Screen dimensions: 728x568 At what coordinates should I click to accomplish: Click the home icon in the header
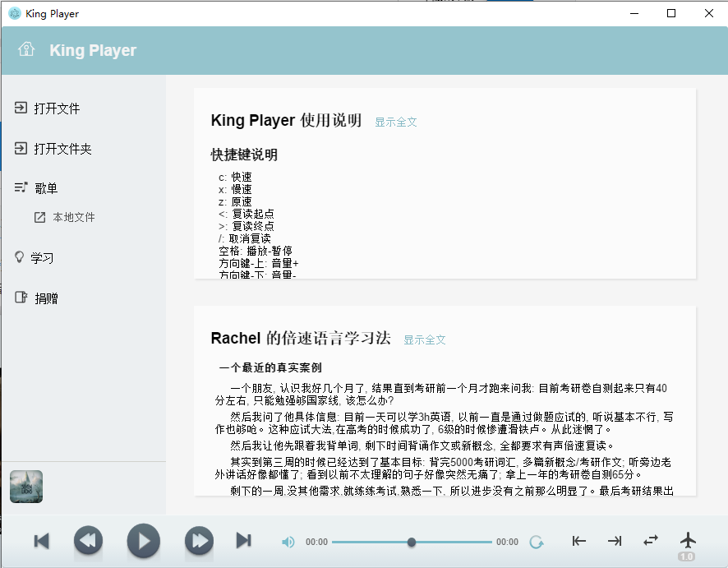click(26, 49)
